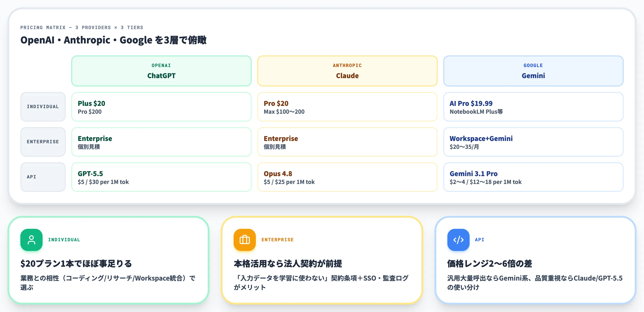Viewport: 644px width, 312px height.
Task: Click the blue API label in bottom card
Action: 480,240
